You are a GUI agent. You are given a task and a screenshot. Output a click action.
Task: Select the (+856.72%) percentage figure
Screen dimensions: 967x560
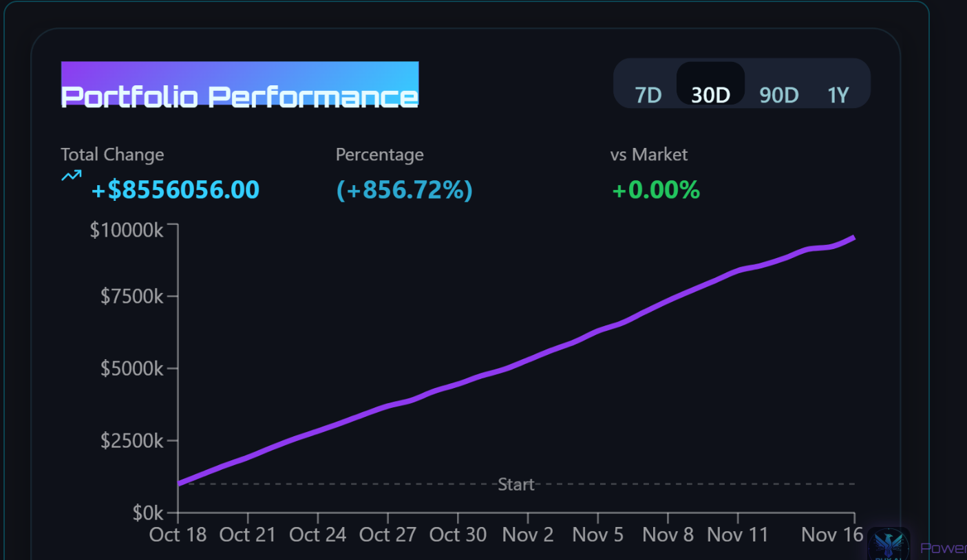[404, 190]
